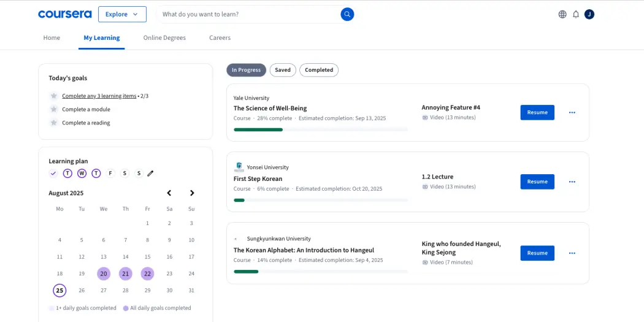Toggle the checked Monday learning day

tap(53, 174)
